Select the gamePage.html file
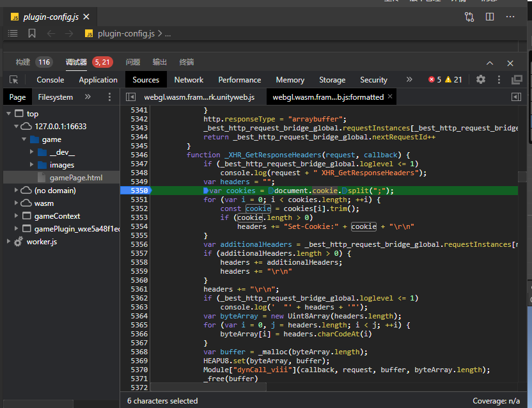The height and width of the screenshot is (408, 532). pyautogui.click(x=75, y=178)
